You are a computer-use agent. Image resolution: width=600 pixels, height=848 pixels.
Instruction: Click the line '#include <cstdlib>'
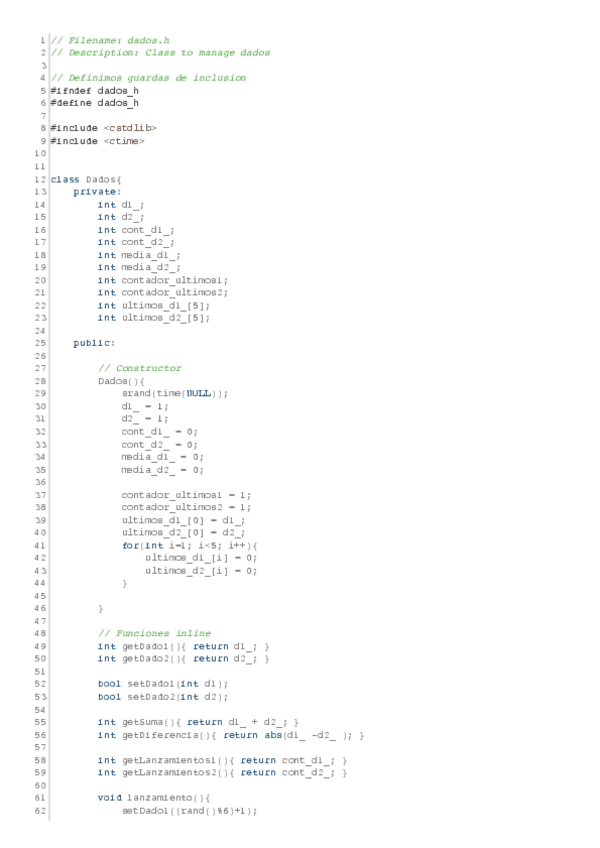(103, 128)
